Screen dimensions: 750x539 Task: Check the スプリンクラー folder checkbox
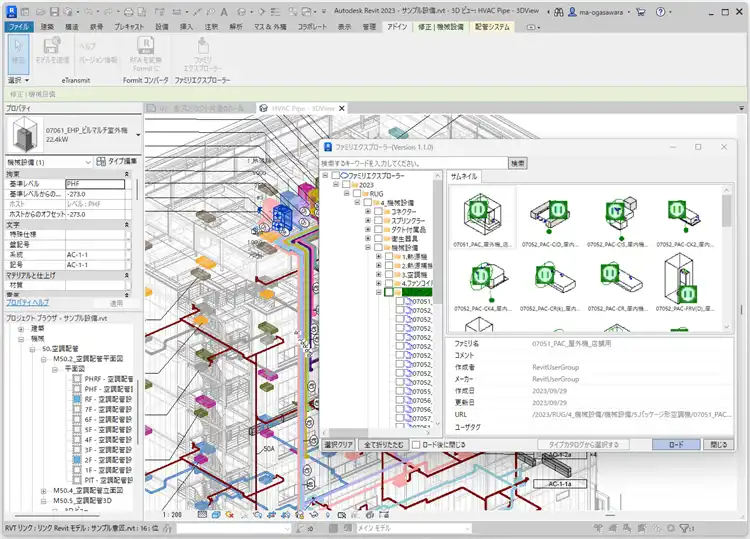(378, 220)
